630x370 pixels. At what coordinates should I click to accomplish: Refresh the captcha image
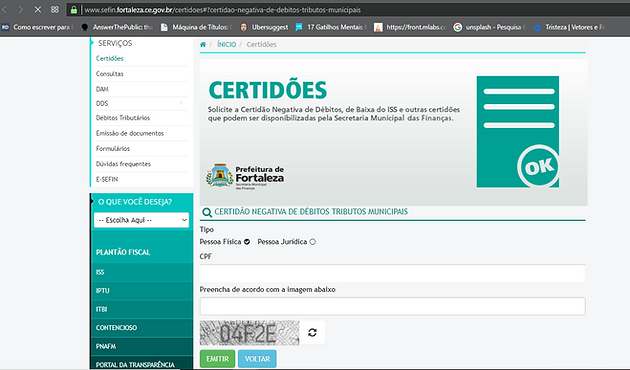(x=312, y=332)
